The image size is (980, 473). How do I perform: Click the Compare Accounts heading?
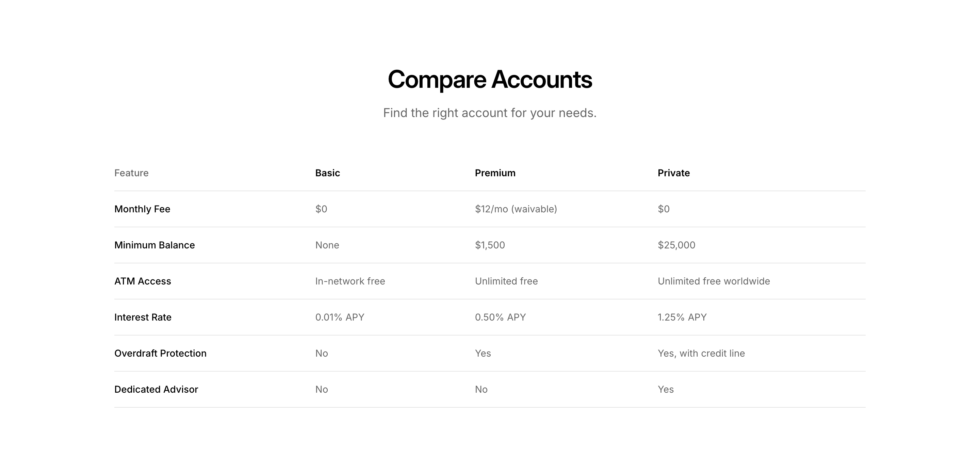tap(490, 80)
